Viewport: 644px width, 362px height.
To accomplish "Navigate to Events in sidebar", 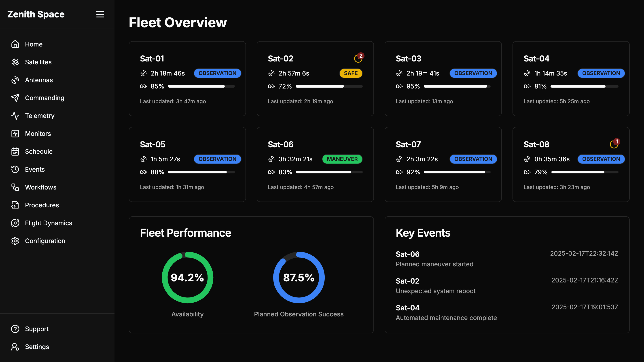I will coord(35,169).
